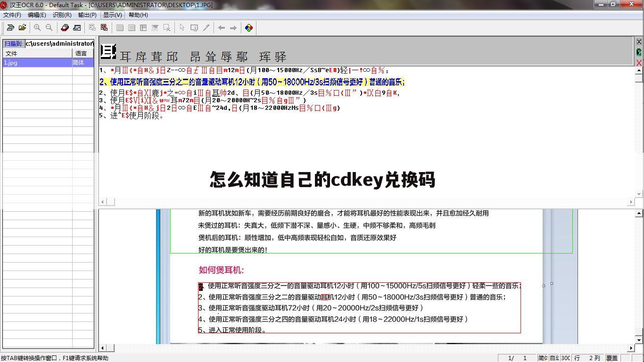Click the delete region icon with X

[x=167, y=28]
